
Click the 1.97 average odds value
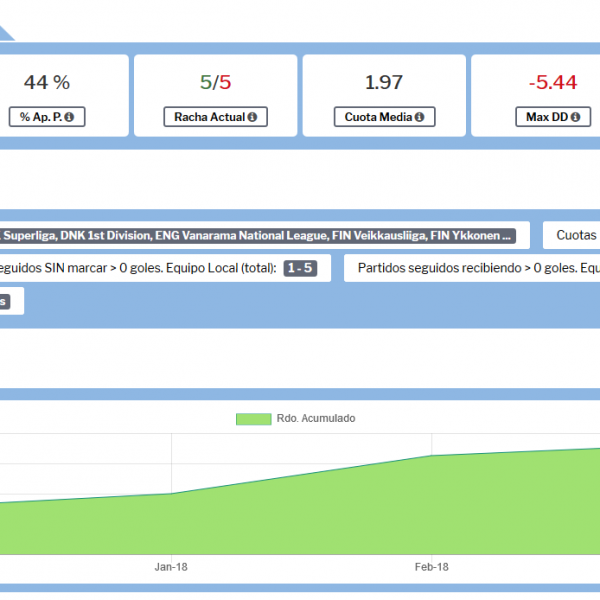[x=384, y=82]
